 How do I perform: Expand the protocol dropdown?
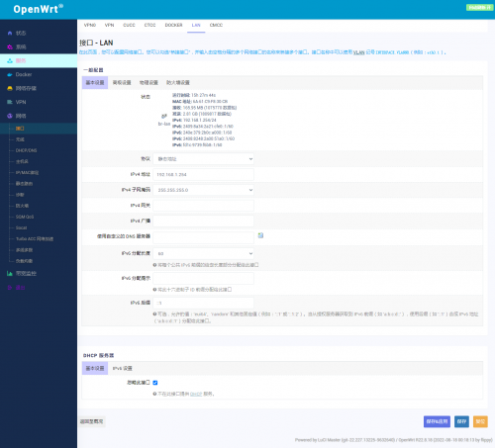pos(204,159)
